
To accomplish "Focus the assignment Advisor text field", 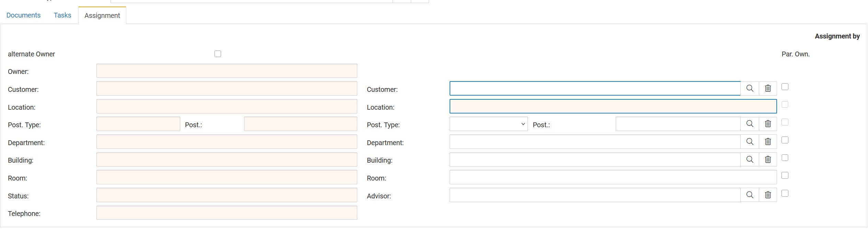I will tap(595, 195).
